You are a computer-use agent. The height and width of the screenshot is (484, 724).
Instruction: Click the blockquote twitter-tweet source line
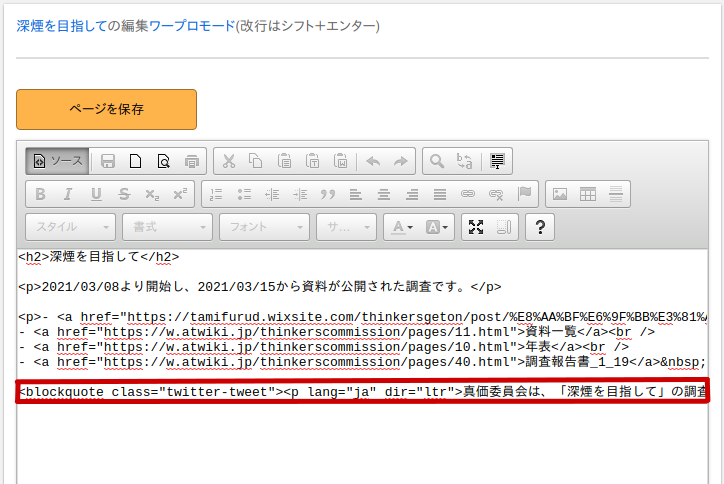pos(362,392)
